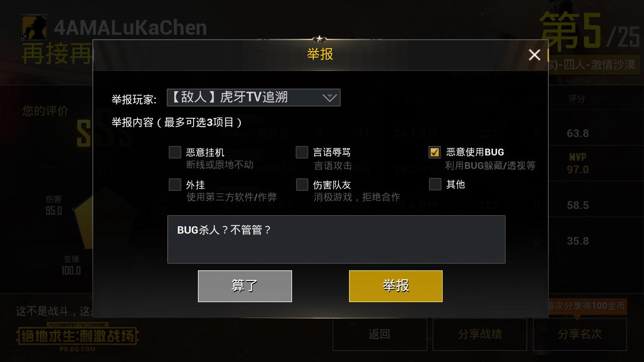Check the 其他 checkbox

pos(434,184)
